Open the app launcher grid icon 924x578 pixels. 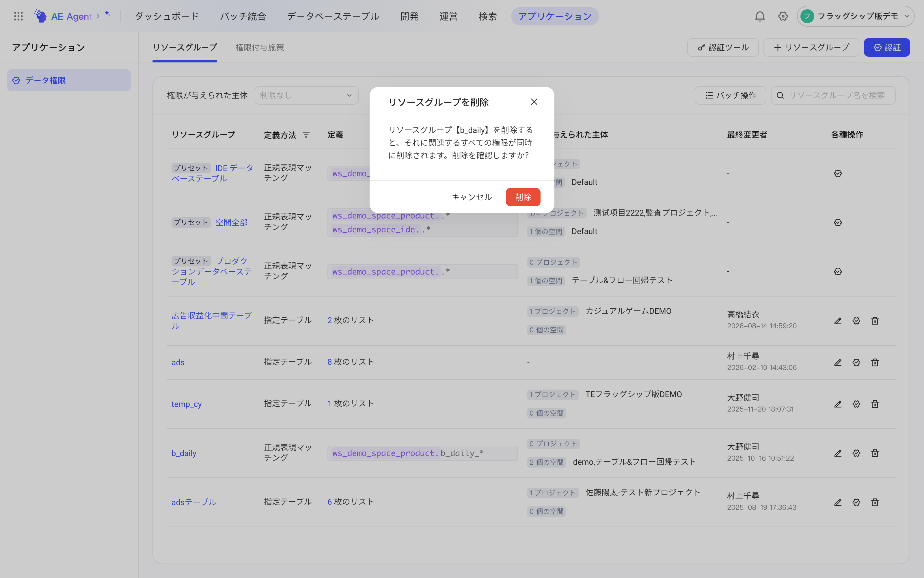tap(18, 16)
